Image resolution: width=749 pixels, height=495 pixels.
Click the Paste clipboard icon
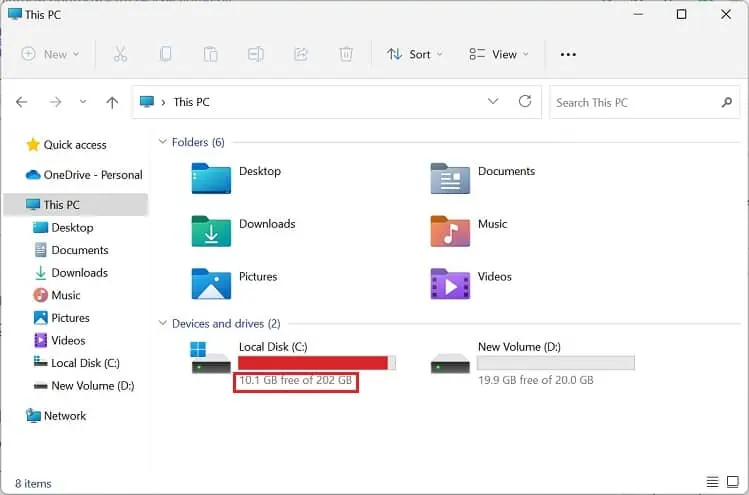[210, 54]
